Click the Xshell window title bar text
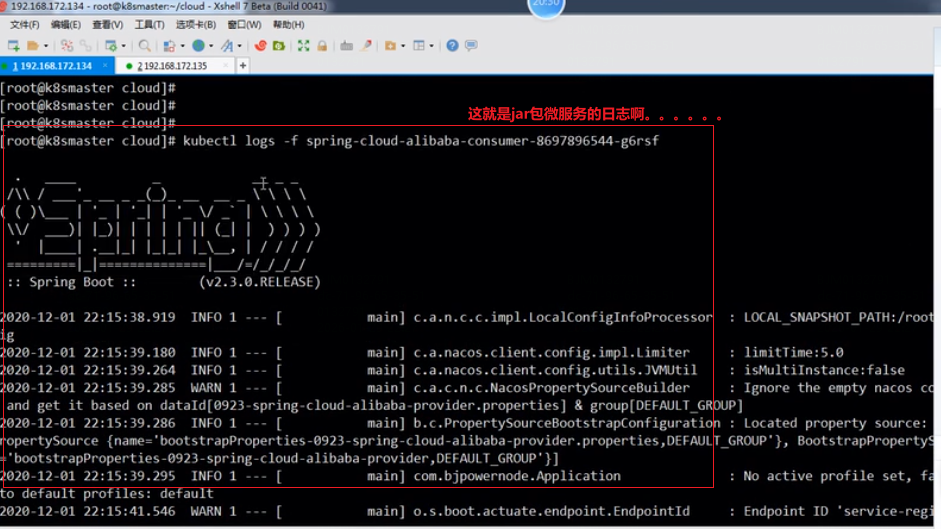This screenshot has height=529, width=941. pos(169,6)
